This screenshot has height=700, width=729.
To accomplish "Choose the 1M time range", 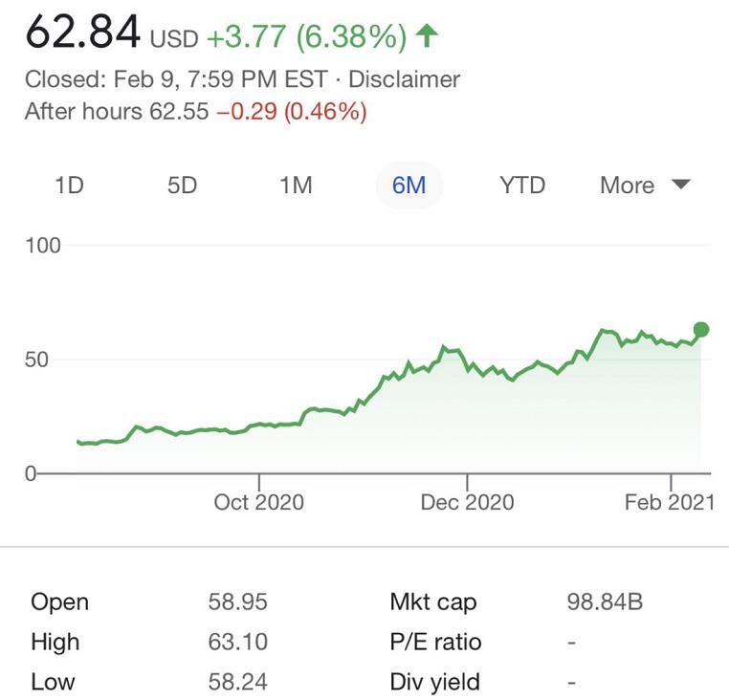I will (296, 185).
